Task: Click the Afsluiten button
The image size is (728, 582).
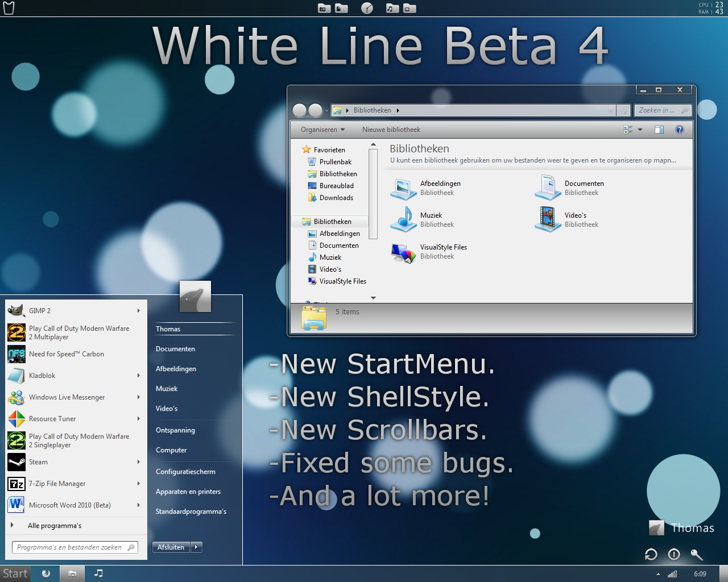Action: coord(171,547)
